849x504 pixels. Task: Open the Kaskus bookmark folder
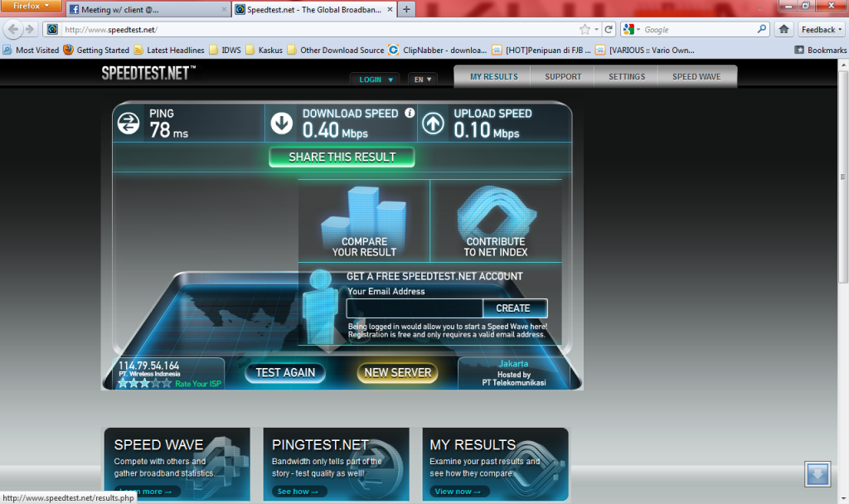pyautogui.click(x=264, y=50)
